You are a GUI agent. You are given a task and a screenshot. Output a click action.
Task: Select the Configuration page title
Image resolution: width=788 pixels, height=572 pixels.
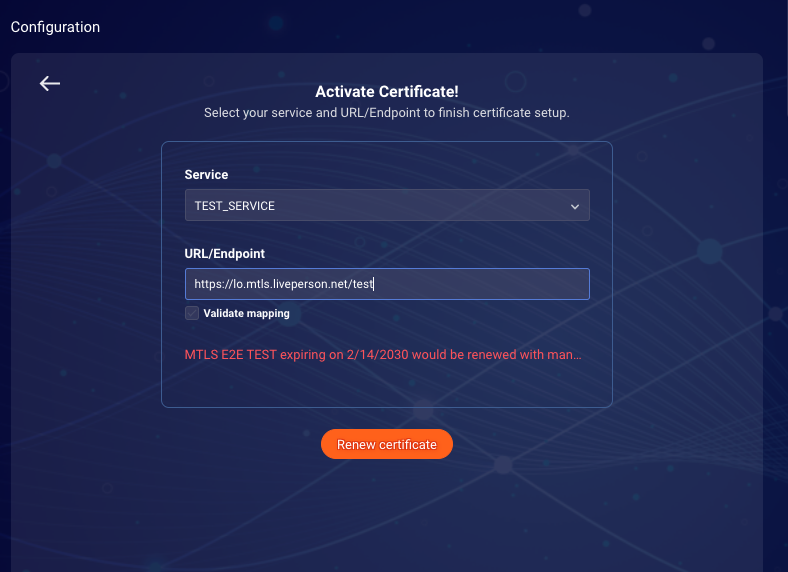coord(55,27)
